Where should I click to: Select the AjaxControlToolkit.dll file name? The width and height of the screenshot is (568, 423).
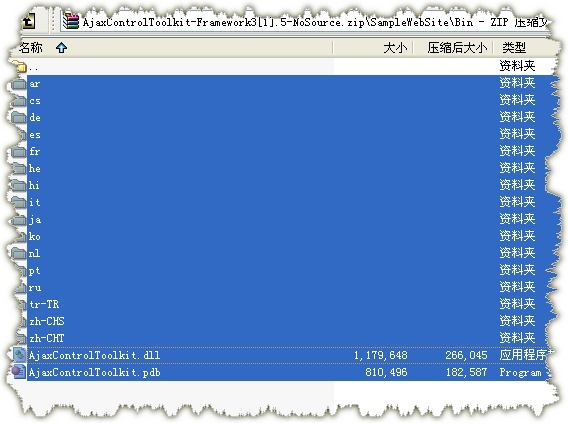pos(95,355)
